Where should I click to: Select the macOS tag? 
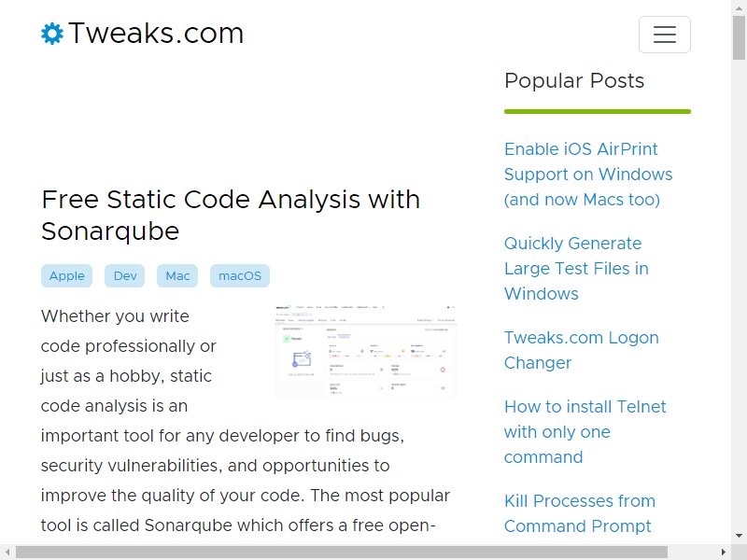coord(240,275)
